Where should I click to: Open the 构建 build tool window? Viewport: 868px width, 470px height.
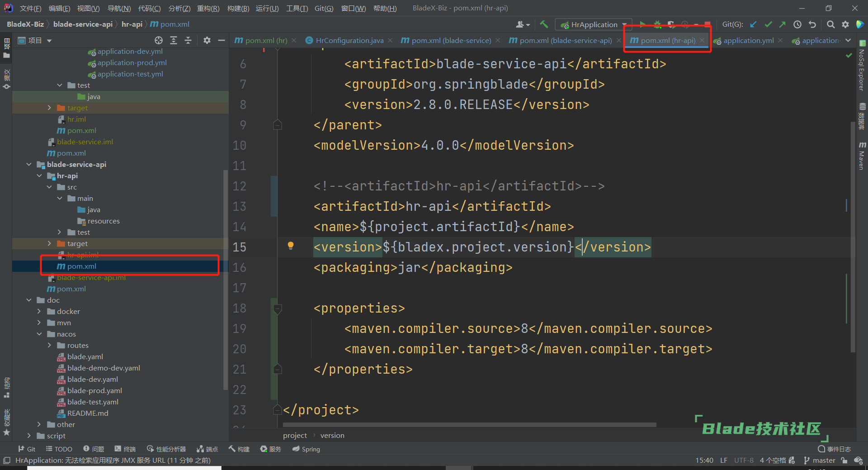239,449
